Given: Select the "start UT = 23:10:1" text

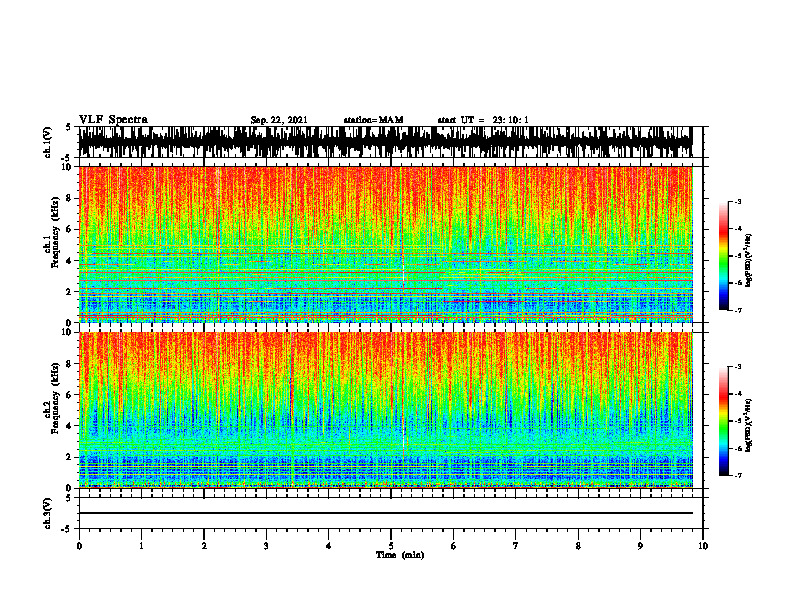Looking at the screenshot, I should 483,120.
